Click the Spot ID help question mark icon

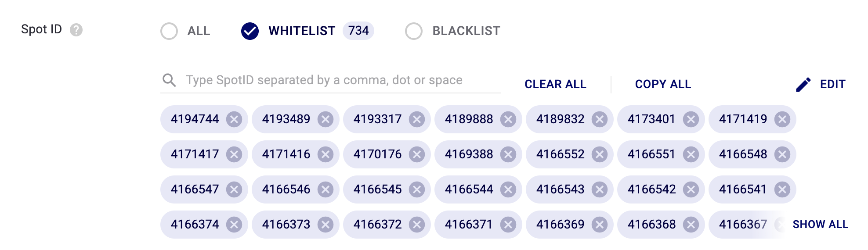click(x=76, y=30)
